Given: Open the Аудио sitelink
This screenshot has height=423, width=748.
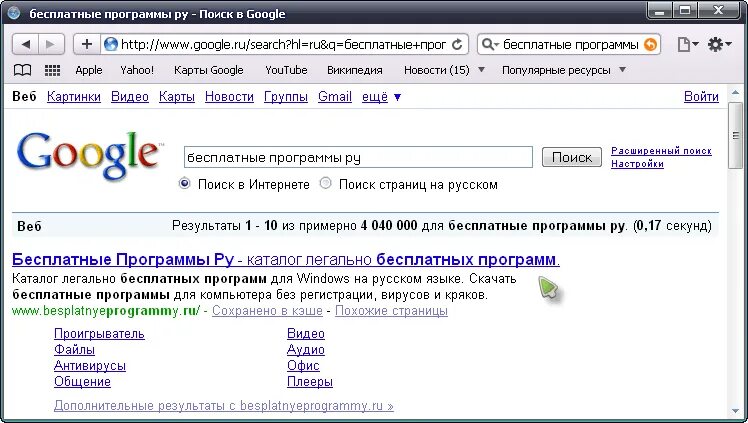Looking at the screenshot, I should pos(306,350).
